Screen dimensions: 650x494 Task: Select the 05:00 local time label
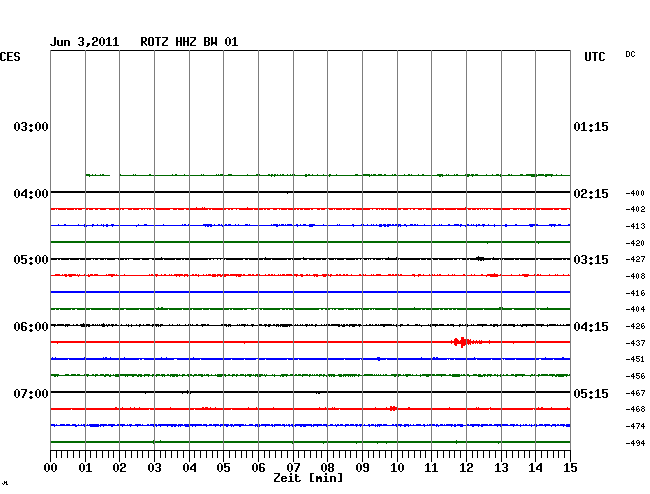[31, 260]
